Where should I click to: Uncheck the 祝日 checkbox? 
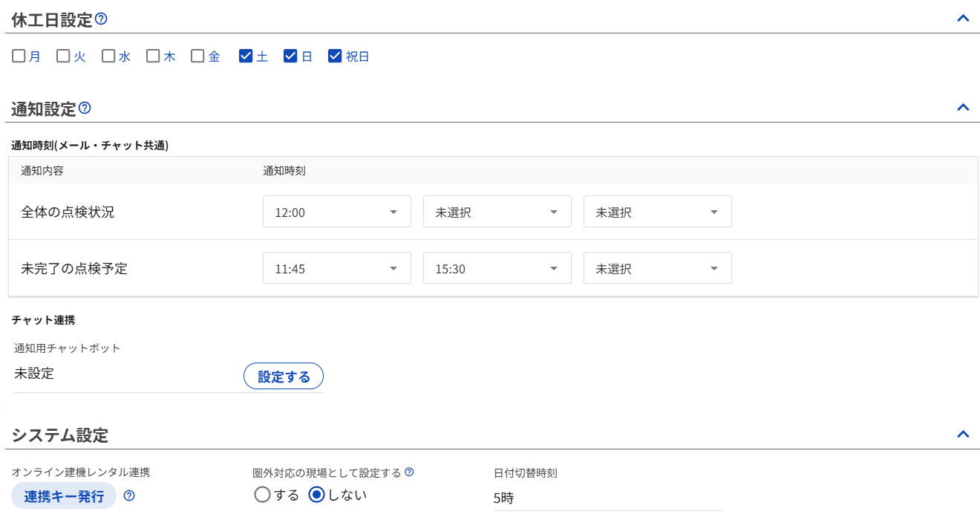pos(335,56)
